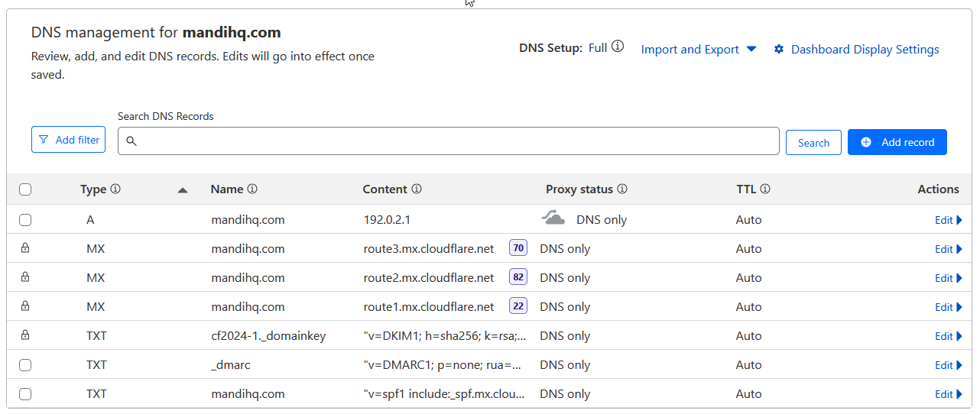Check the A record row checkbox
This screenshot has height=414, width=980.
(25, 220)
